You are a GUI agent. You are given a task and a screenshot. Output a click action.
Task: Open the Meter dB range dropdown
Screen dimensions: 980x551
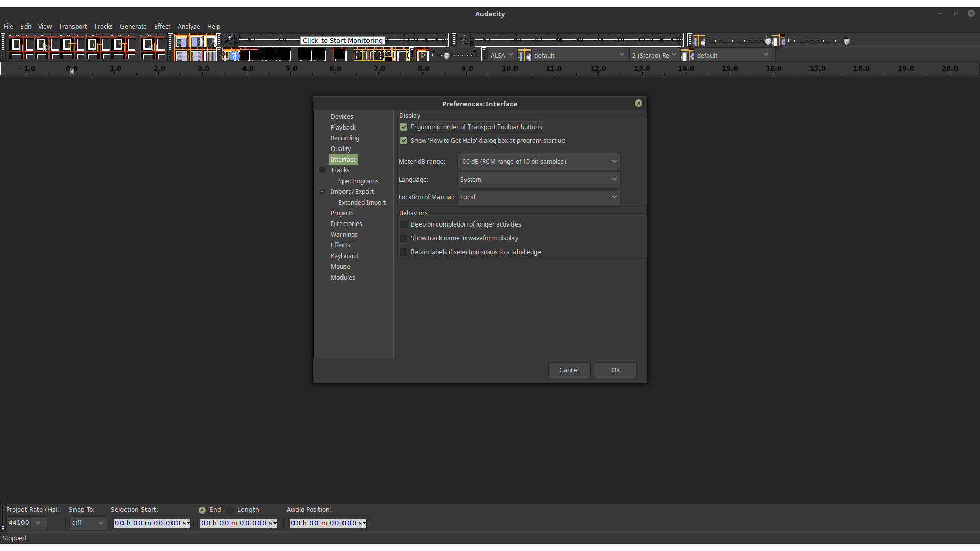coord(538,162)
